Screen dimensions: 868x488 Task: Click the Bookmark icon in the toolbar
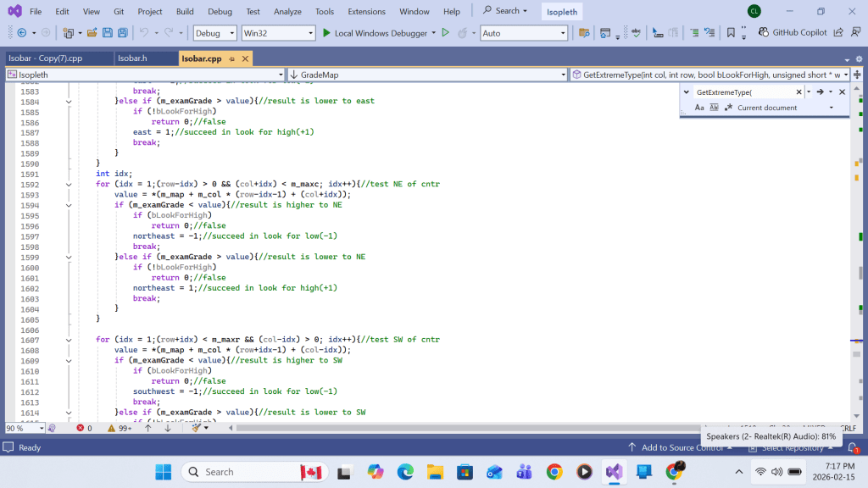point(731,33)
